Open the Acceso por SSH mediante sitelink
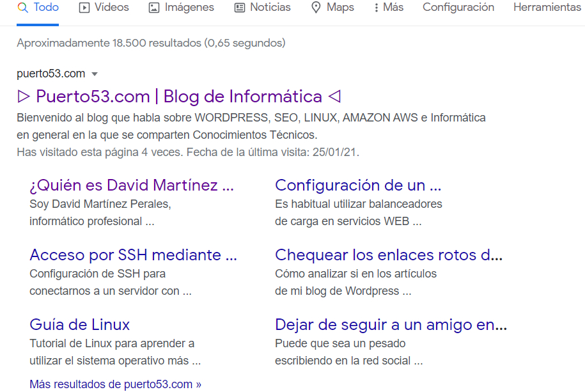The height and width of the screenshot is (392, 585). pos(133,255)
